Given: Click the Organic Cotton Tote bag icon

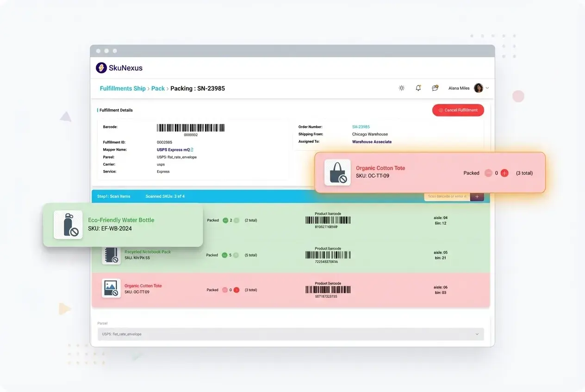Looking at the screenshot, I should pos(337,172).
